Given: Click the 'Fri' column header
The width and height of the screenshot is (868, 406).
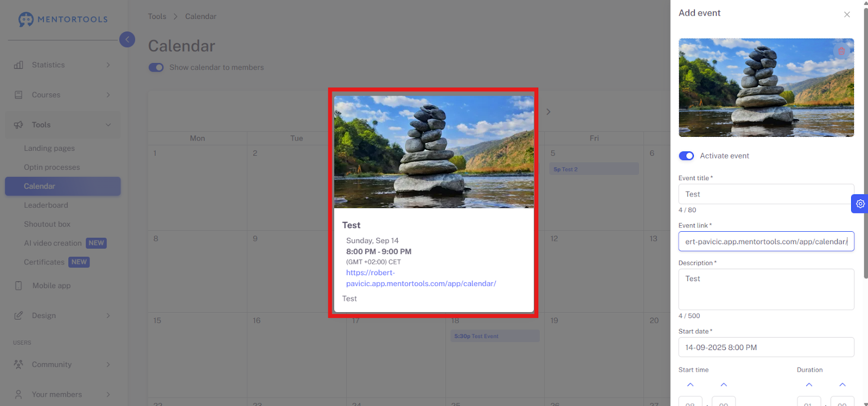Looking at the screenshot, I should [595, 138].
